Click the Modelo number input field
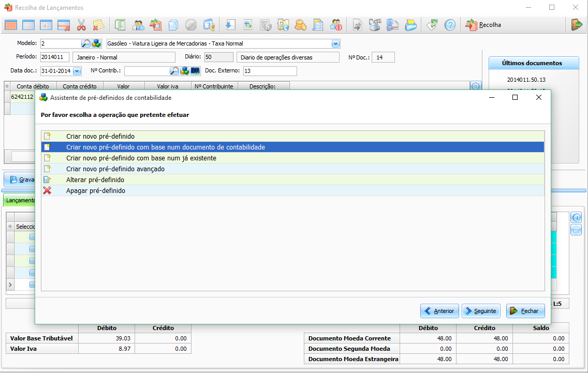The width and height of the screenshot is (588, 373). point(61,43)
